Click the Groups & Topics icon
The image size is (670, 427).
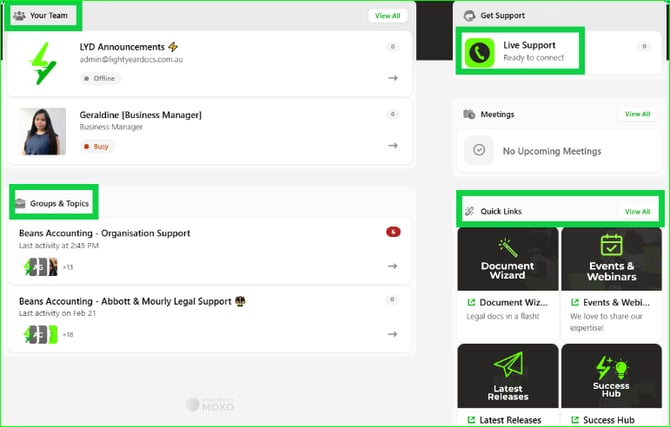[20, 203]
